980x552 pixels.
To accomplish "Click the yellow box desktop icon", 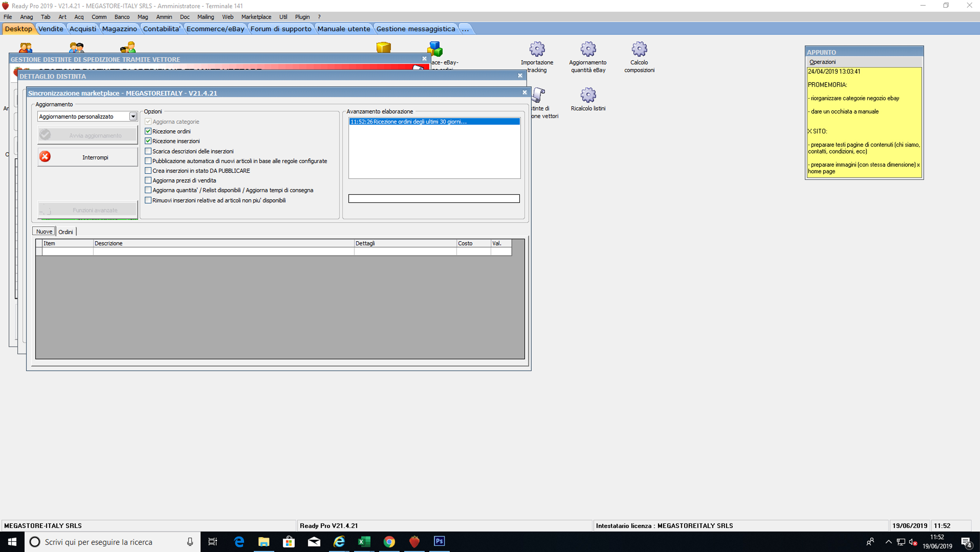I will coord(383,47).
